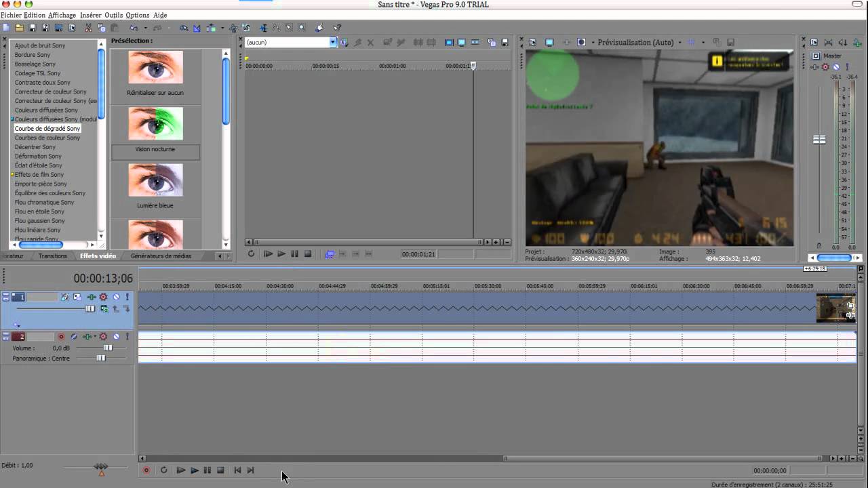Adjust track 2 Panoramique slider
Image resolution: width=868 pixels, height=488 pixels.
coord(101,358)
